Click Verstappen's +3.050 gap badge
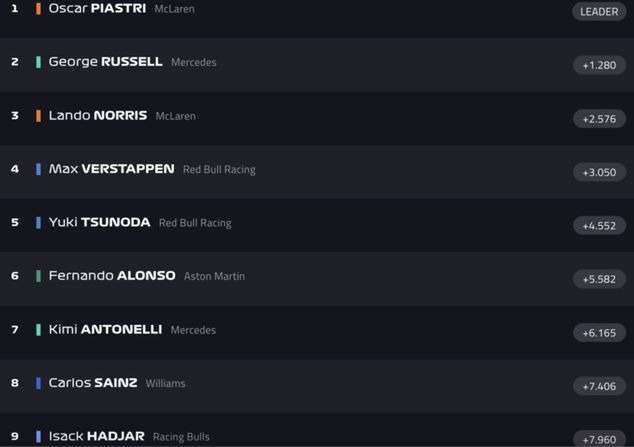Viewport: 634px width, 447px height. [x=599, y=172]
